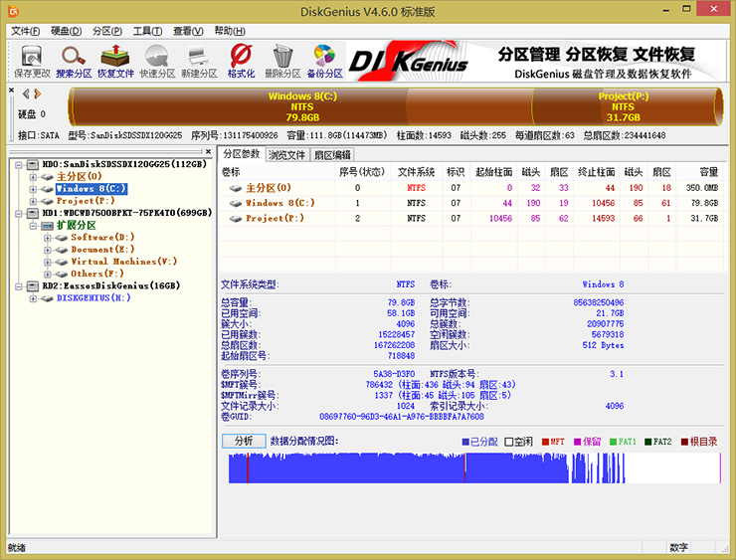The width and height of the screenshot is (736, 560).
Task: Collapse the HD0 SanDisk disk tree node
Action: [19, 164]
